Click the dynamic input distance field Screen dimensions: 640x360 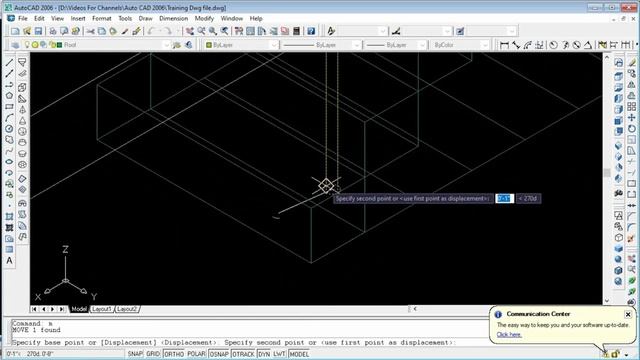[504, 198]
